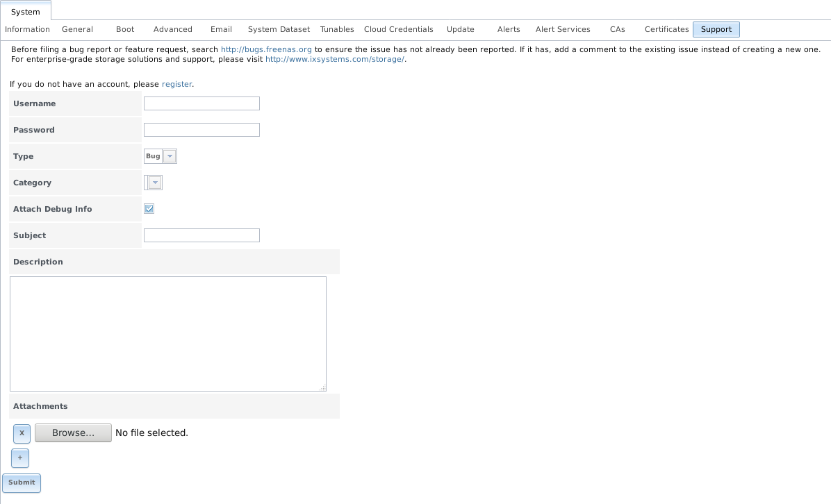Remove attachment with the x button
831x504 pixels.
click(x=22, y=433)
